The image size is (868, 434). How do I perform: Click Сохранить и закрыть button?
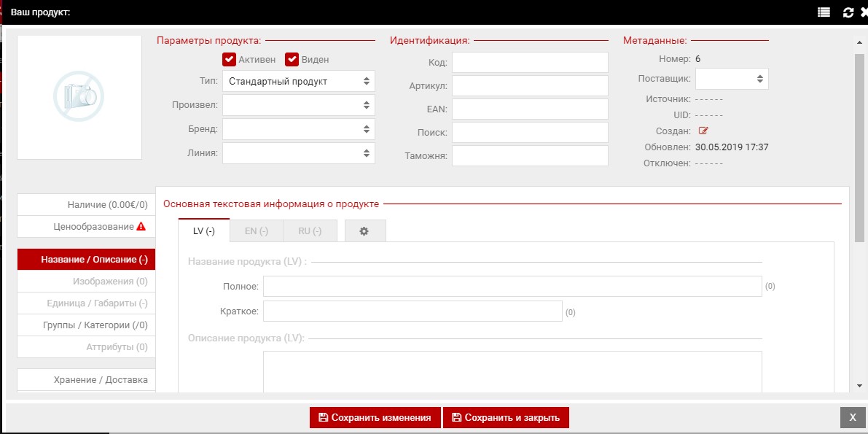tap(506, 418)
